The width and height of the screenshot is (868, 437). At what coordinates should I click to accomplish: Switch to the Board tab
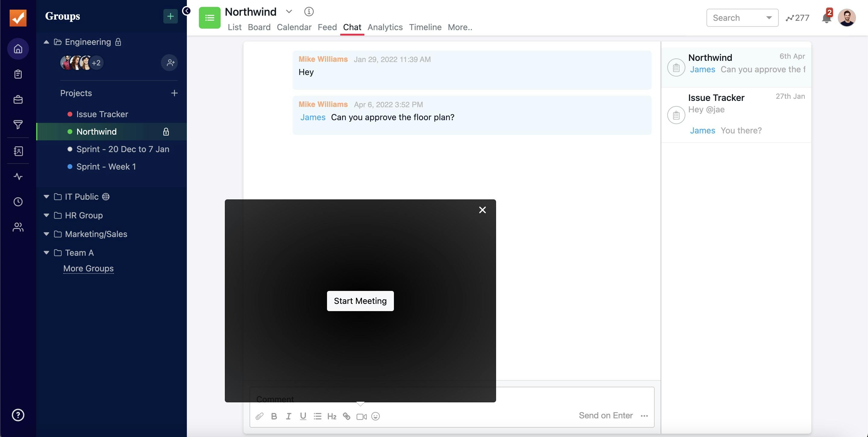tap(259, 27)
